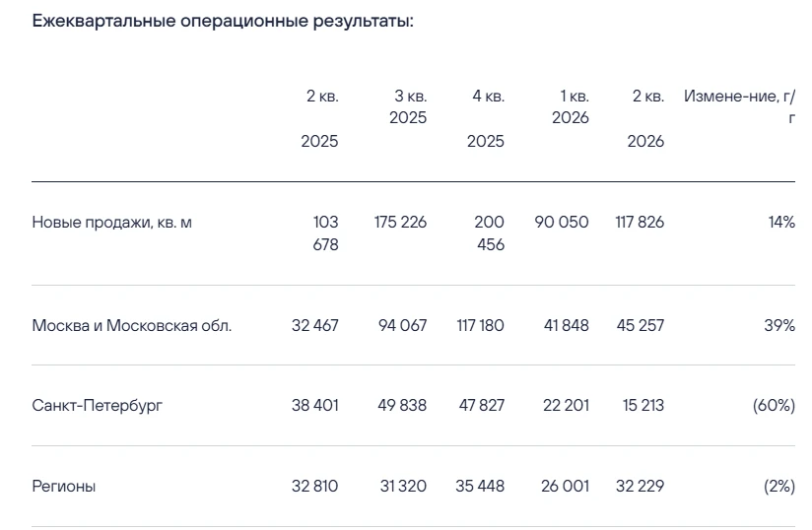Select the Новые продажи, кв. м row label
Viewport: 812px width, 530px height.
click(x=112, y=223)
